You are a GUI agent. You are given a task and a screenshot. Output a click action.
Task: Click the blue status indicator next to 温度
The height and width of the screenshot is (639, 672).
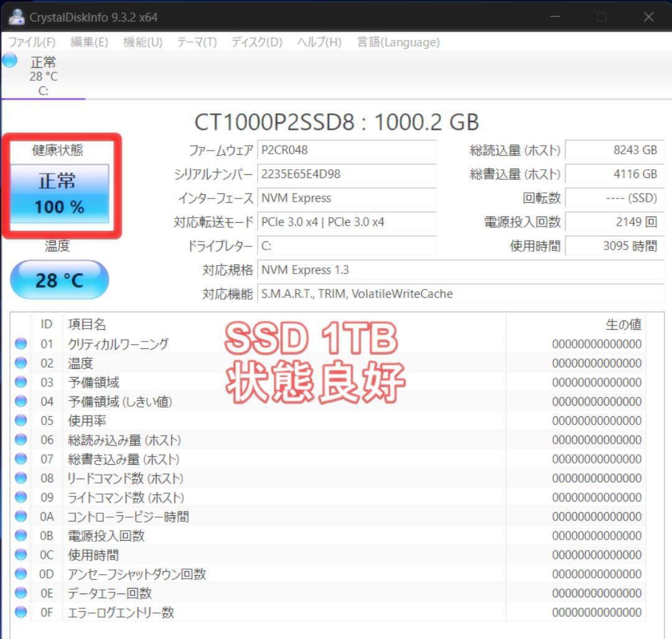tap(21, 363)
